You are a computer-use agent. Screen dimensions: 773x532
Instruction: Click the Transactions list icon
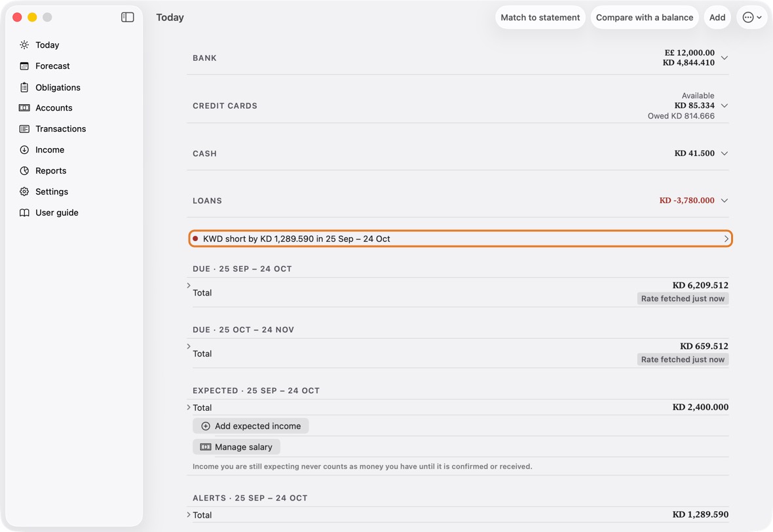[24, 128]
